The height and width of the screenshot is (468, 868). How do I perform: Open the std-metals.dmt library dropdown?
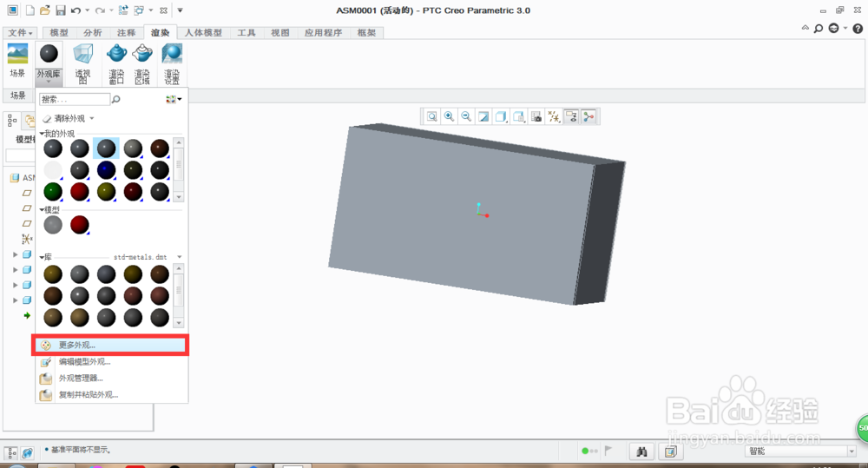click(x=180, y=257)
